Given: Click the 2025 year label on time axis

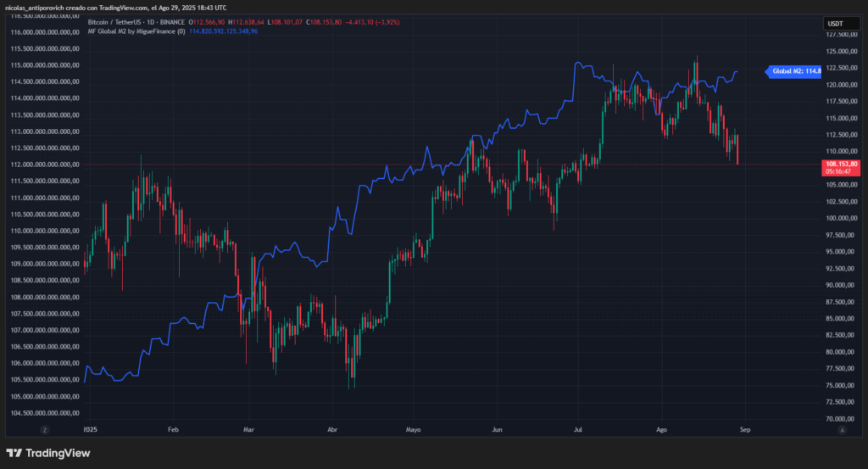Looking at the screenshot, I should pyautogui.click(x=92, y=430).
